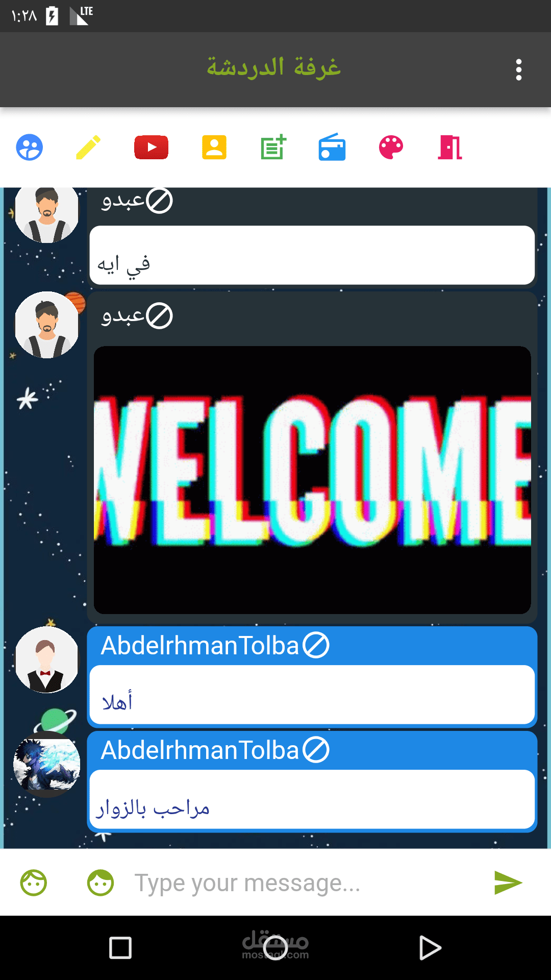
Task: Open the orange contact profile icon
Action: (214, 148)
